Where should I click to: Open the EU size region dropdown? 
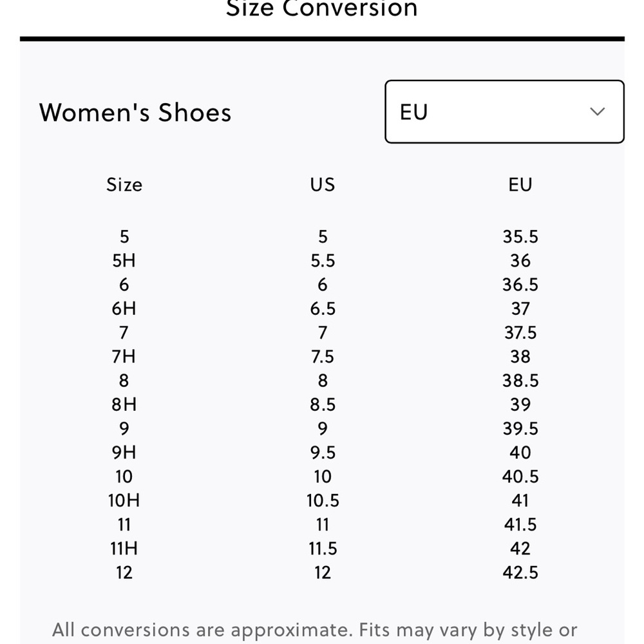[504, 111]
